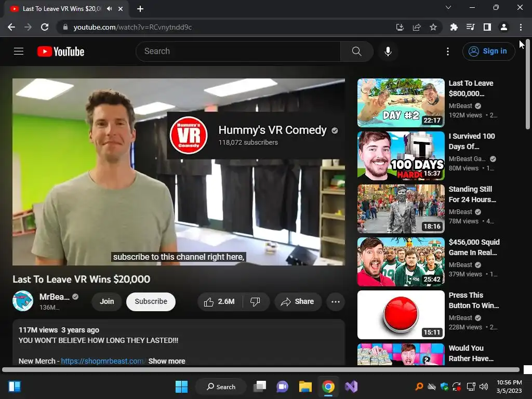Open Chrome three-dot menu
The image size is (532, 399).
click(x=521, y=27)
